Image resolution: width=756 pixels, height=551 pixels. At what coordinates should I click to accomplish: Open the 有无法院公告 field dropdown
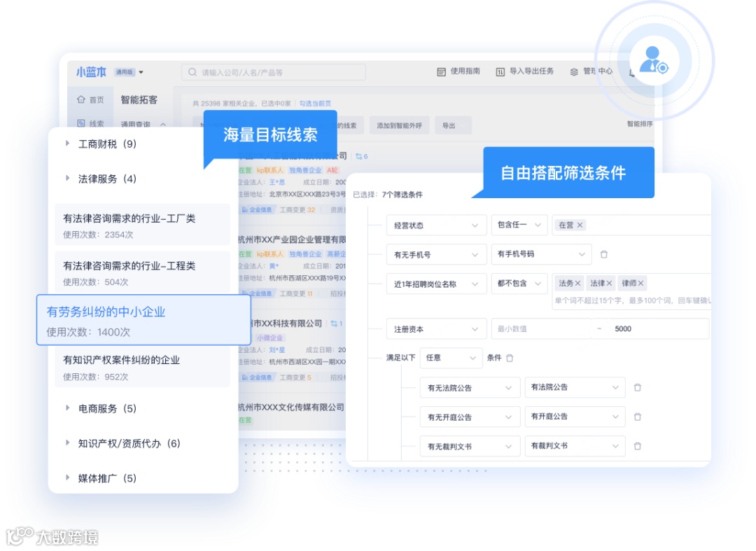pyautogui.click(x=470, y=388)
